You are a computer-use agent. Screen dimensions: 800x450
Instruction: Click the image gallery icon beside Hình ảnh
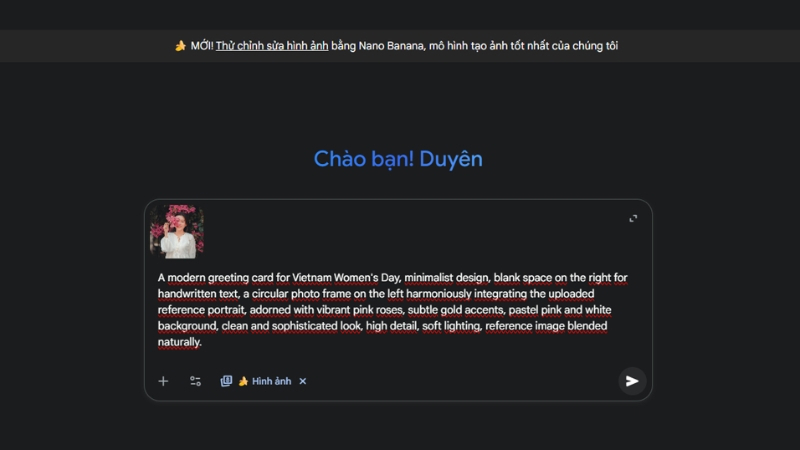pos(226,381)
